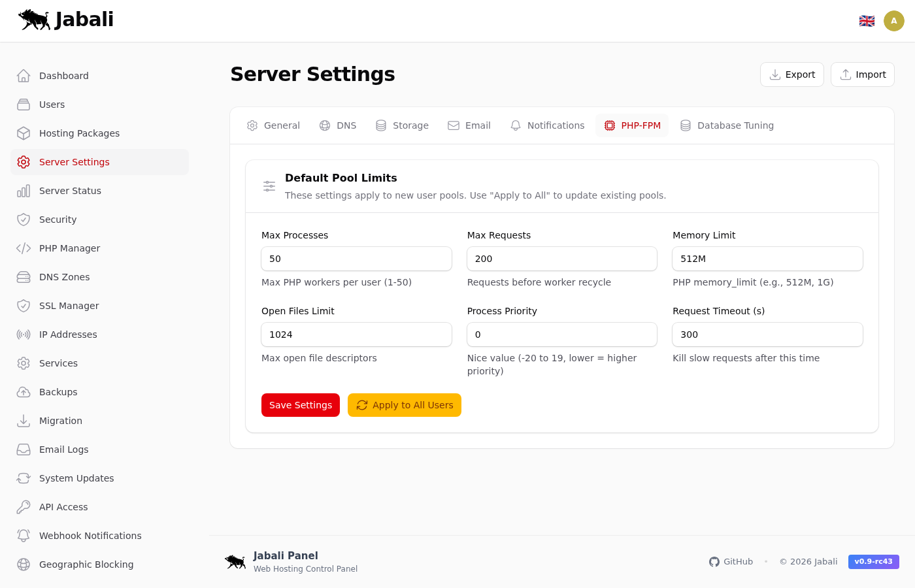Click the Geographic Blocking globe icon

(24, 564)
